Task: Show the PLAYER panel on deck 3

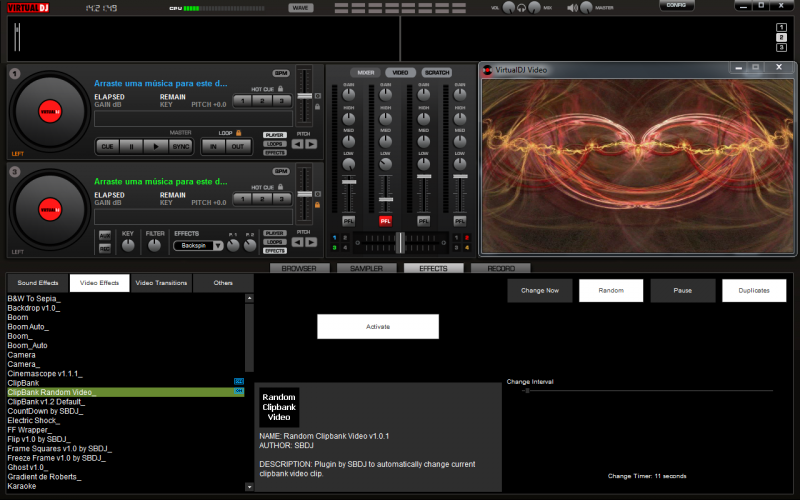Action: (x=274, y=233)
